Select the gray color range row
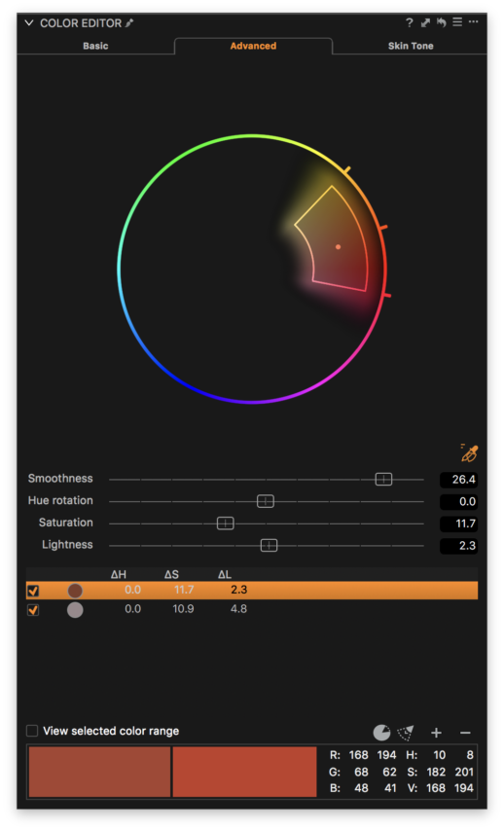 pos(252,609)
